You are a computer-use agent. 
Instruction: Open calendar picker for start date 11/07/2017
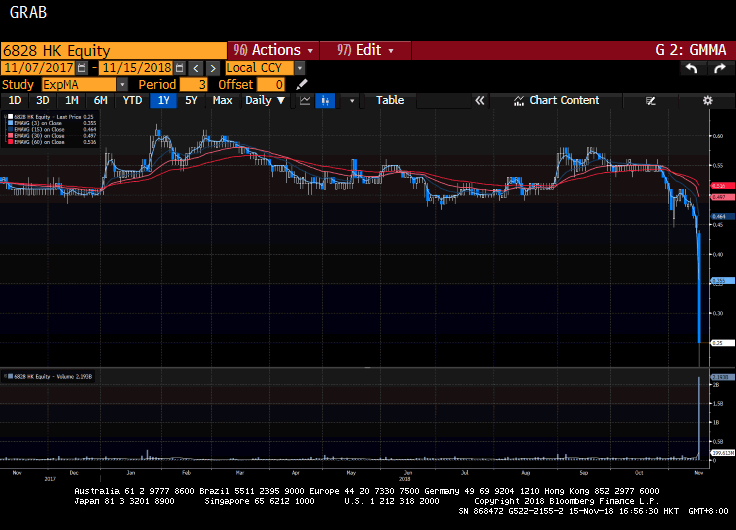coord(82,68)
